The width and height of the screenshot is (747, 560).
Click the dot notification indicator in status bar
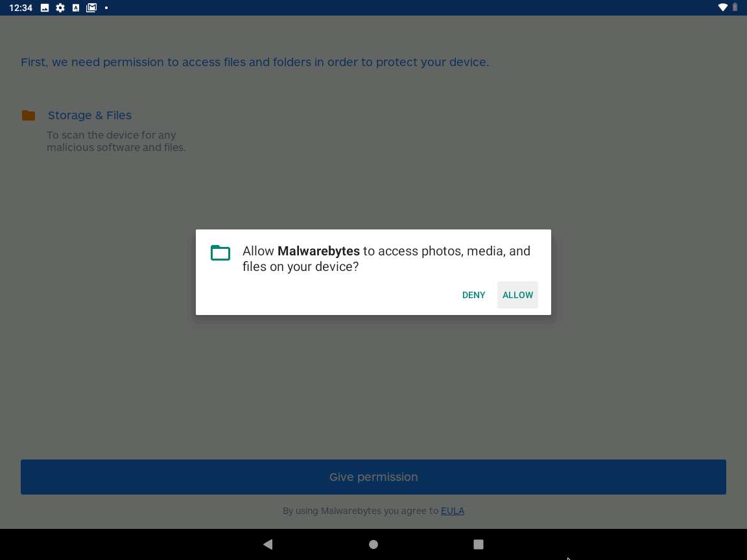106,8
